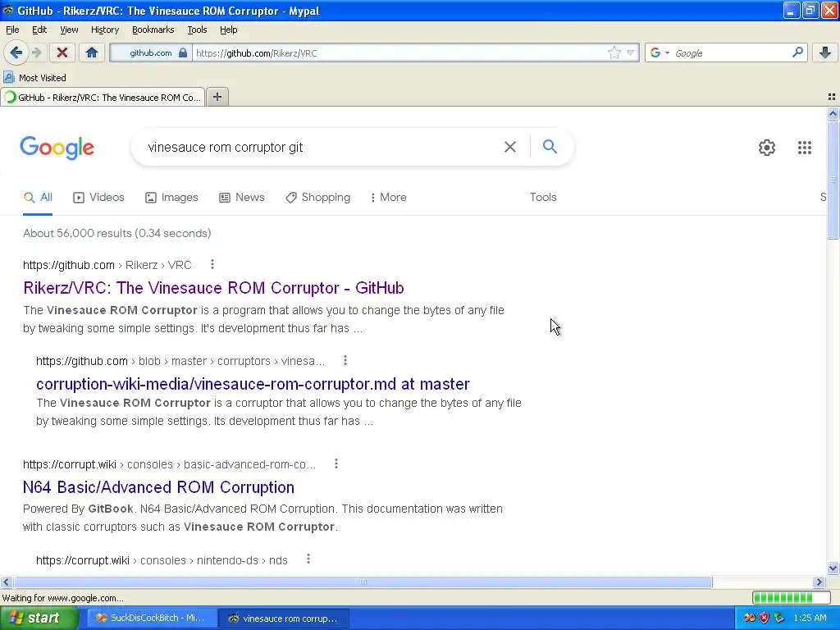Open the Edit menu
This screenshot has width=840, height=630.
pyautogui.click(x=39, y=30)
